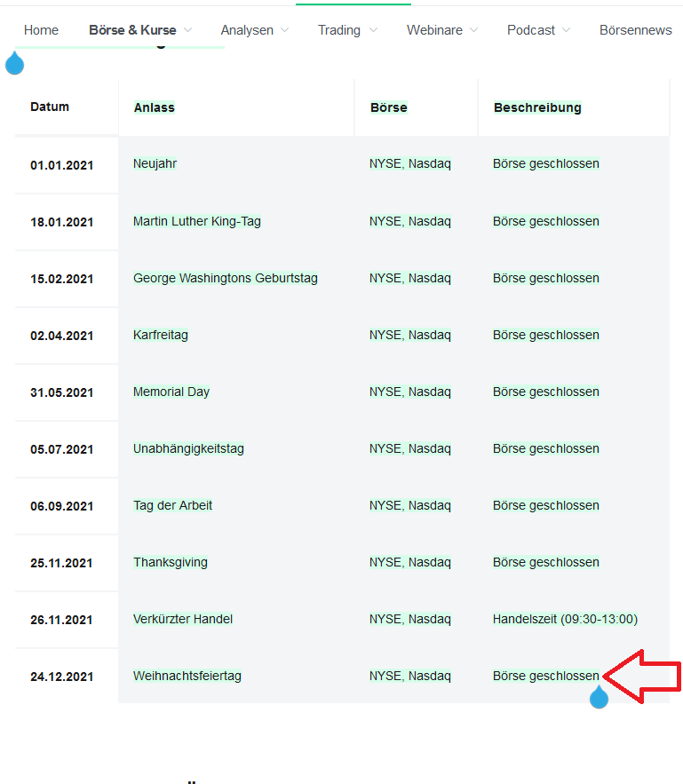The height and width of the screenshot is (784, 683).
Task: Open the Börsennews menu item
Action: tap(635, 30)
